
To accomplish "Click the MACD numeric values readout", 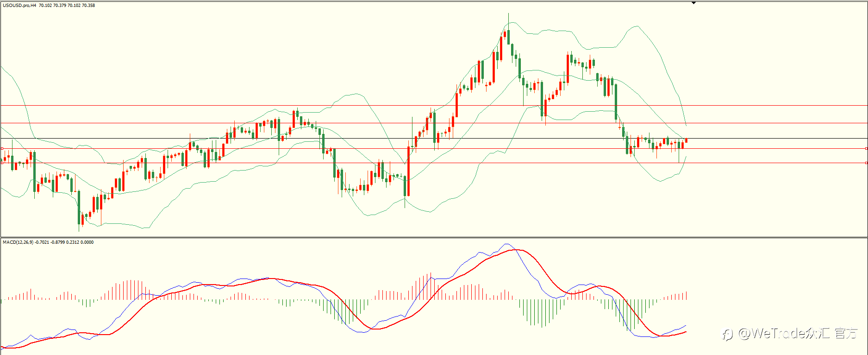I will tap(64, 242).
